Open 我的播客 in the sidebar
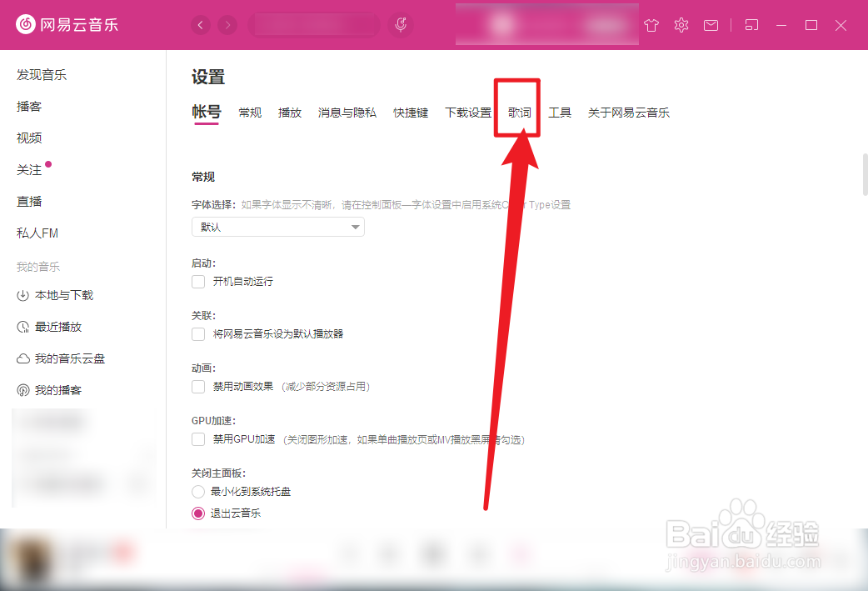Viewport: 868px width, 591px height. pos(58,390)
